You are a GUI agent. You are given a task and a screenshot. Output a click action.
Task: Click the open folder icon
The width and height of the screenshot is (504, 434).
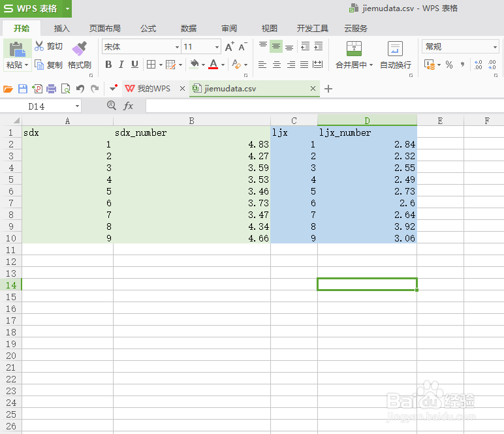coord(8,89)
